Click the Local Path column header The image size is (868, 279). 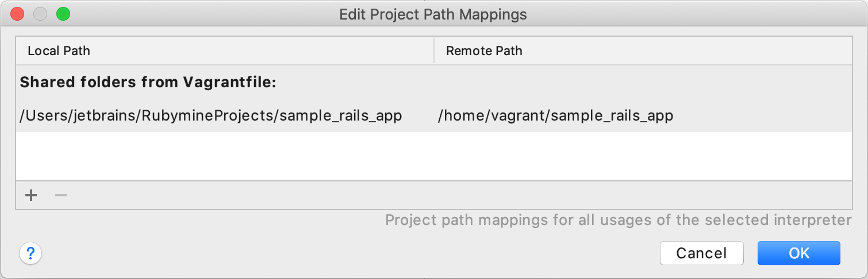point(59,51)
